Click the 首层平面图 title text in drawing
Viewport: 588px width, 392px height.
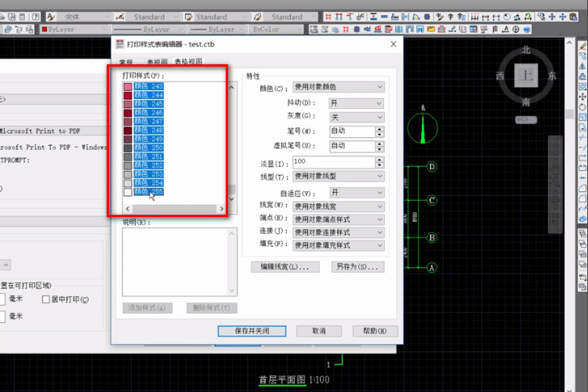click(x=282, y=379)
